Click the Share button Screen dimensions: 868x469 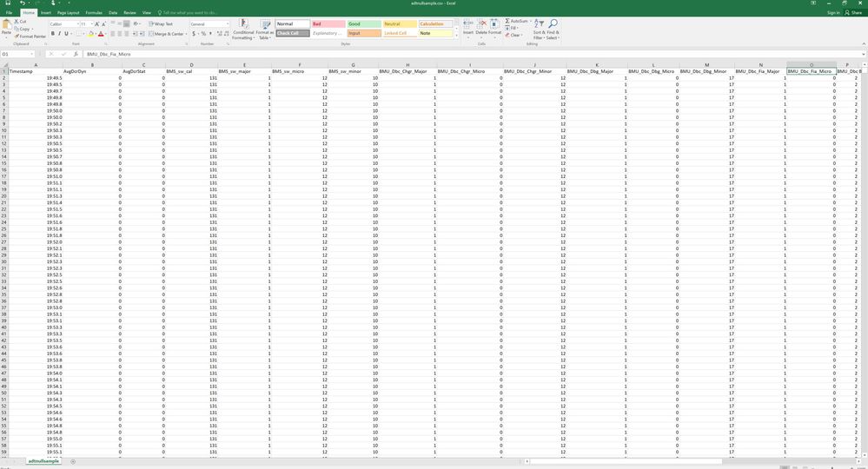pyautogui.click(x=853, y=13)
